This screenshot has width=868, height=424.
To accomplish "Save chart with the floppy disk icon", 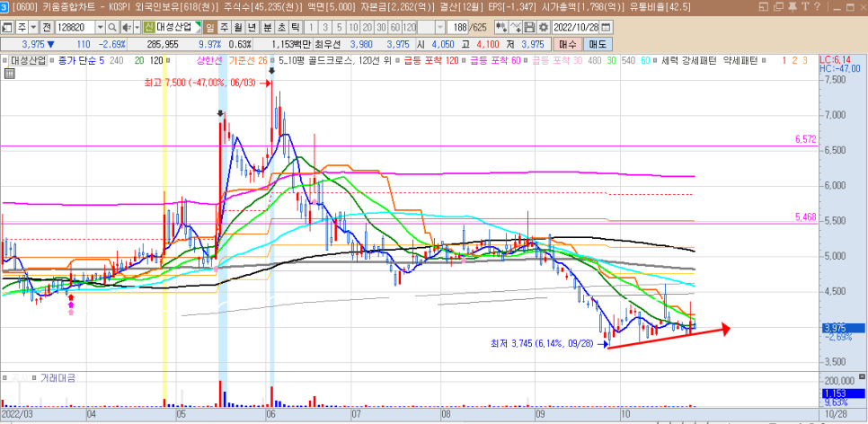I will pyautogui.click(x=529, y=27).
